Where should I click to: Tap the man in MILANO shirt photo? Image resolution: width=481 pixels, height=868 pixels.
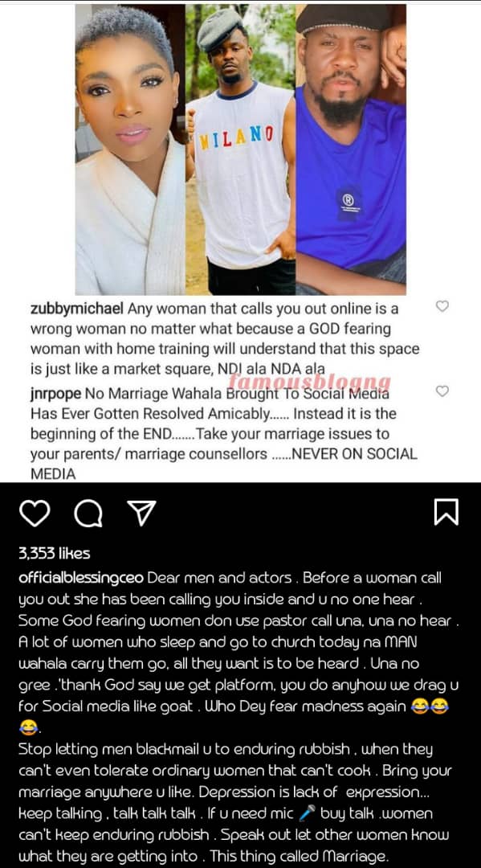coord(241,149)
